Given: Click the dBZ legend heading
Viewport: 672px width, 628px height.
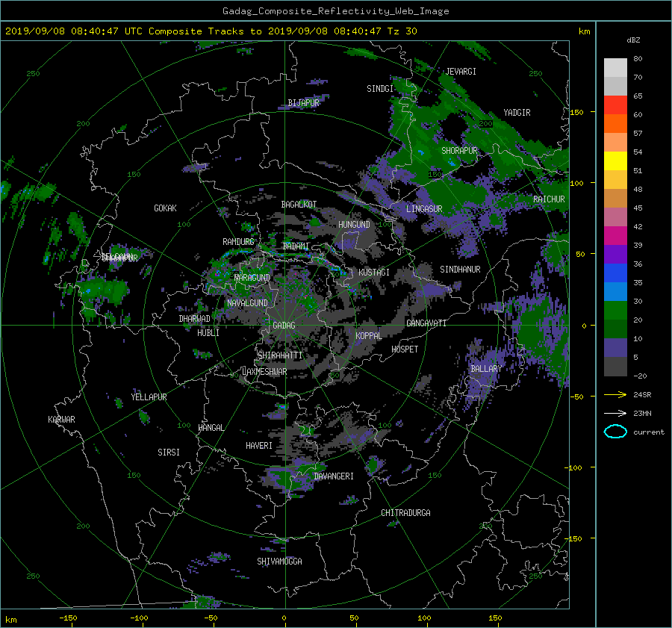Looking at the screenshot, I should coord(633,40).
